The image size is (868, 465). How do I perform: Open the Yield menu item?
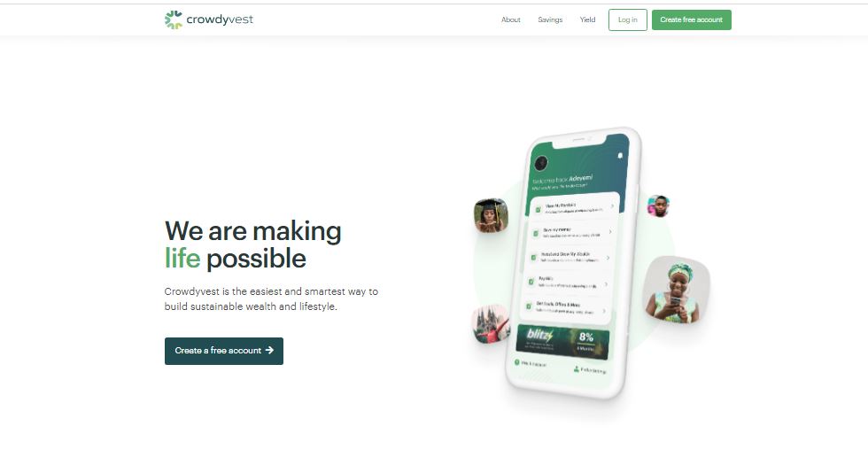click(587, 19)
